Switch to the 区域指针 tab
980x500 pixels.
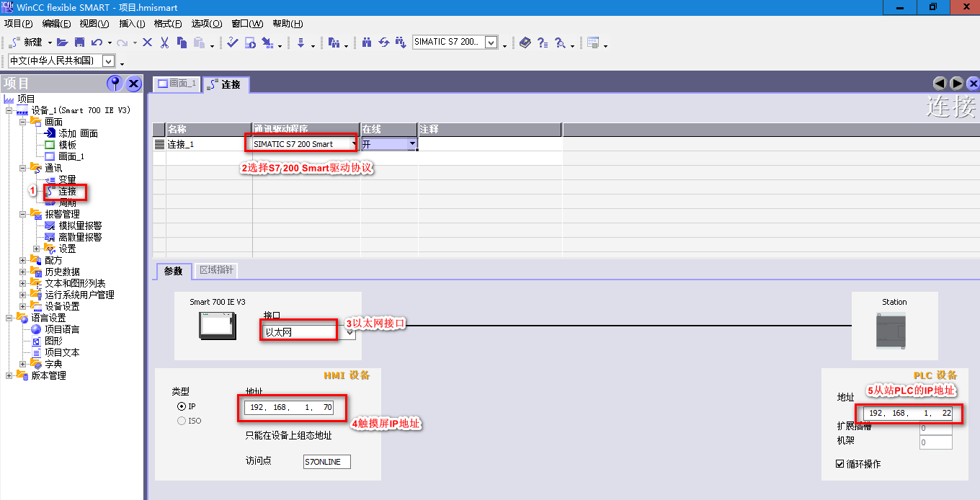pos(215,270)
